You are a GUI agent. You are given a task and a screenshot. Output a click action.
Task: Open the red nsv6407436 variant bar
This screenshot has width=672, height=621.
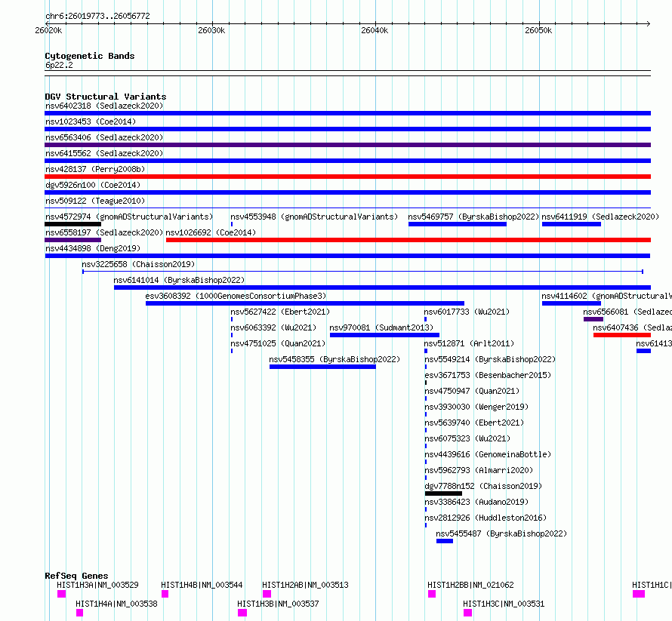point(622,335)
